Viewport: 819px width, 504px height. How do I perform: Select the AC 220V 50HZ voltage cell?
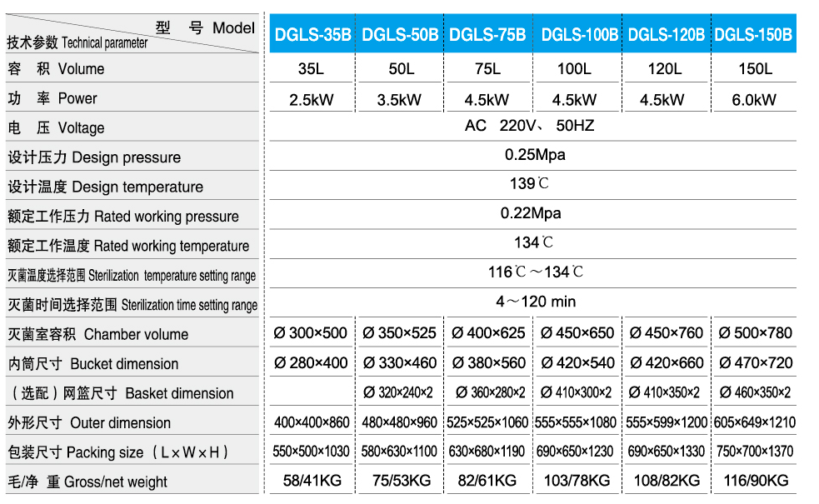click(529, 127)
